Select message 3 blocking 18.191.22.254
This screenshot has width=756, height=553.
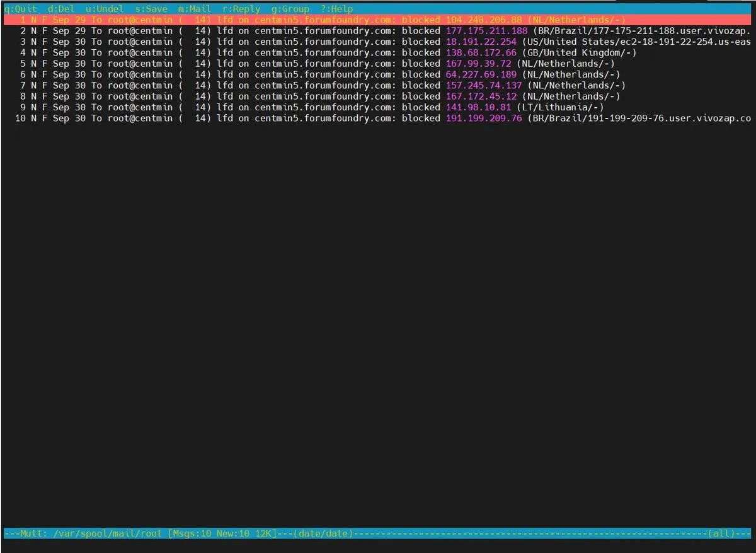(378, 42)
